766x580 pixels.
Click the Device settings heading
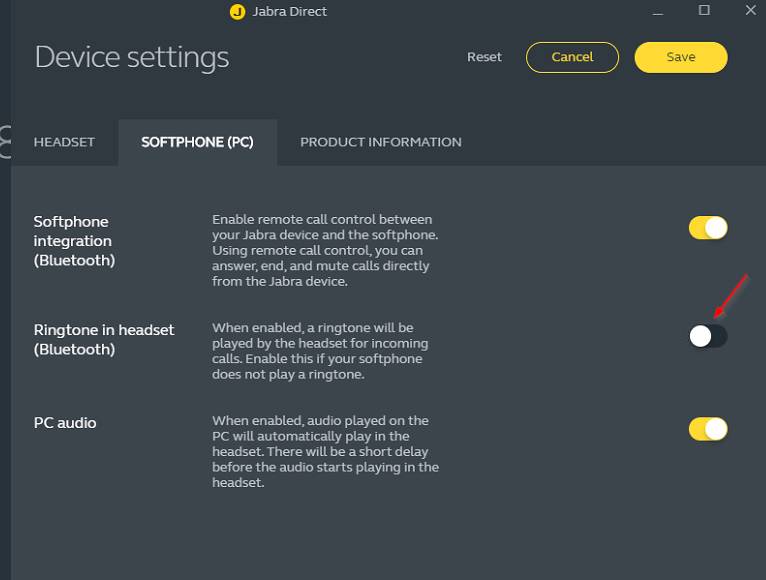pyautogui.click(x=132, y=58)
